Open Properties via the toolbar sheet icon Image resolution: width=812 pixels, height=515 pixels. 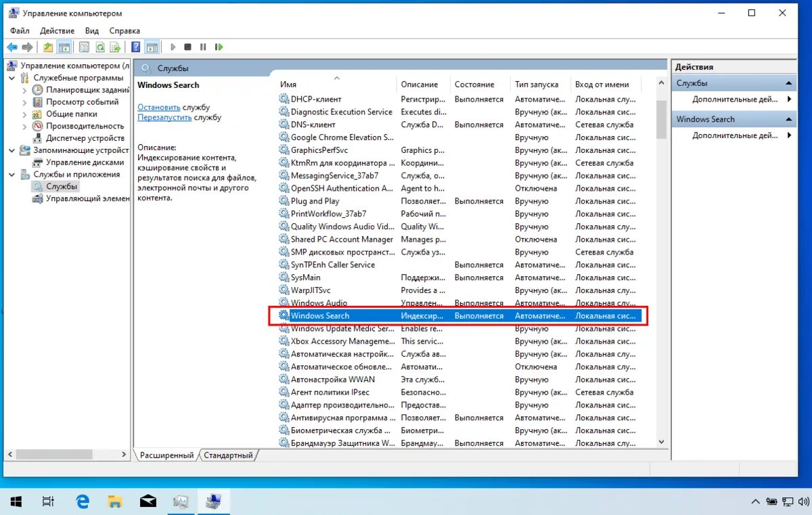84,47
